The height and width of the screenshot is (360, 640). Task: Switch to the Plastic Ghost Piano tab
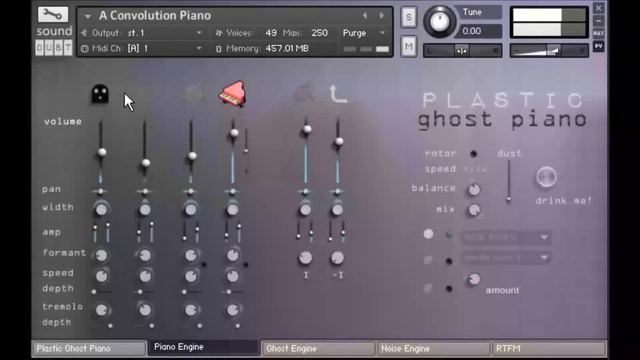(x=89, y=349)
